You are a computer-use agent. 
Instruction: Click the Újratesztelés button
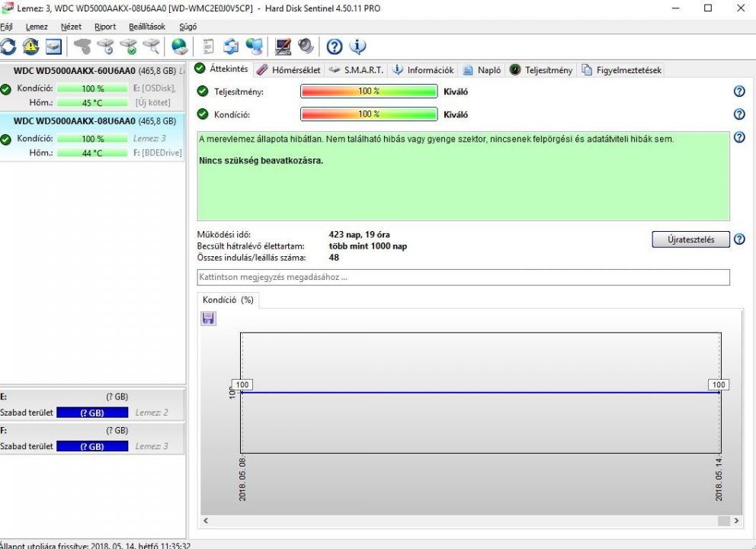point(691,239)
